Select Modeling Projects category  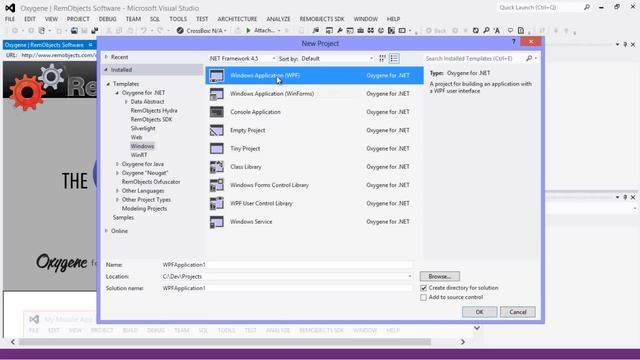(144, 209)
